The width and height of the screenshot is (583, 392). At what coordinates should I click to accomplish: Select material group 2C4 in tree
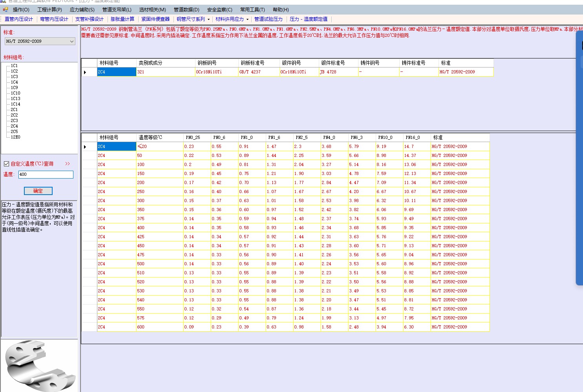(14, 126)
